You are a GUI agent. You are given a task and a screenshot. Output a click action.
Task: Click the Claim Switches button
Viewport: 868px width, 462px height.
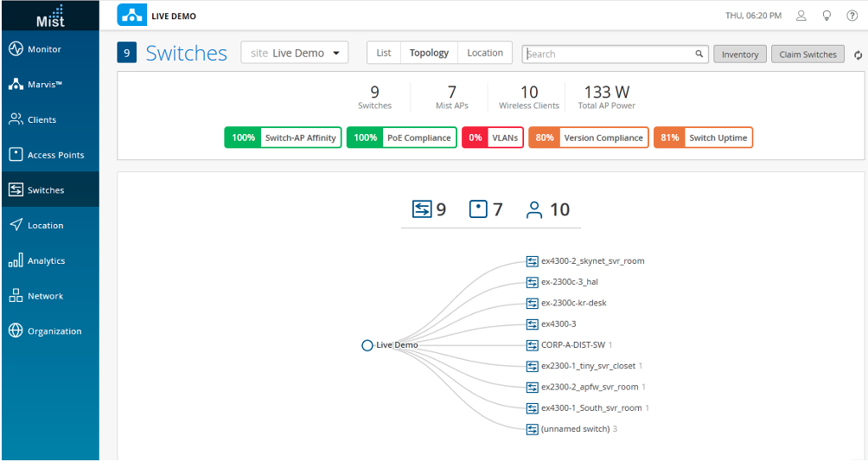(807, 55)
